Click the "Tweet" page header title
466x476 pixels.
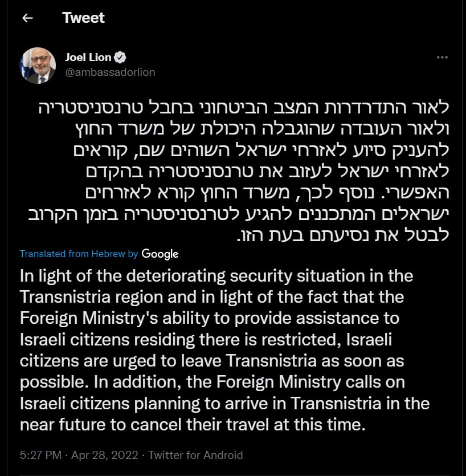83,18
